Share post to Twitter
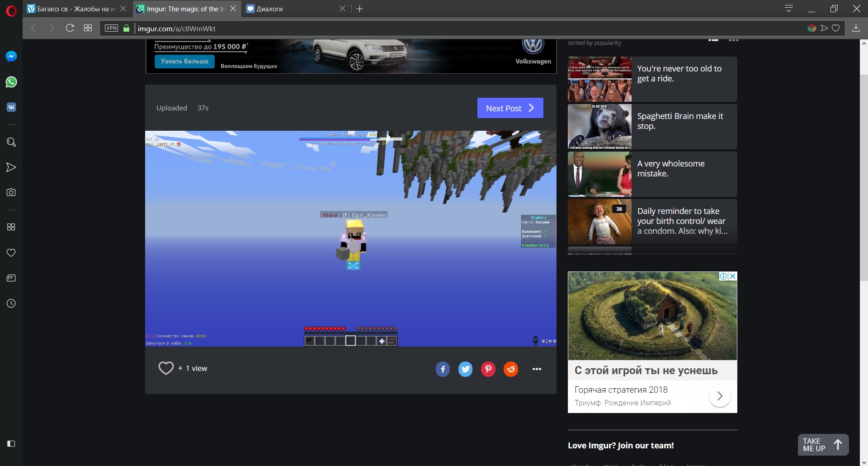Screen dimensions: 868x466 465,369
